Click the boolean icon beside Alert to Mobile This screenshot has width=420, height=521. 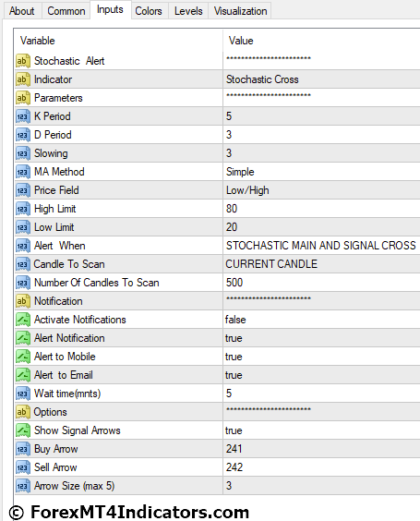pos(23,357)
